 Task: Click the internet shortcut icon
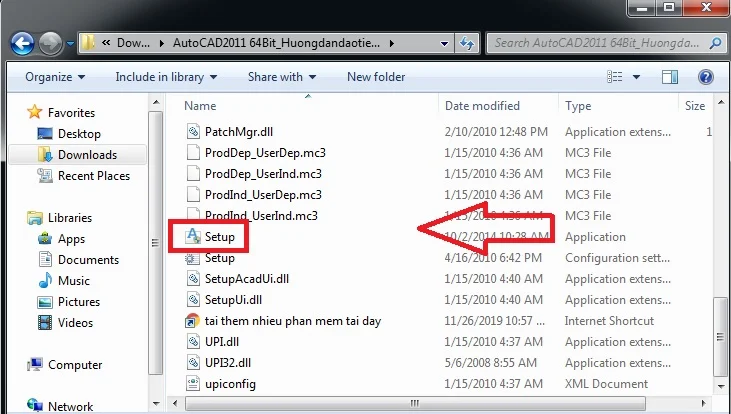[x=193, y=321]
